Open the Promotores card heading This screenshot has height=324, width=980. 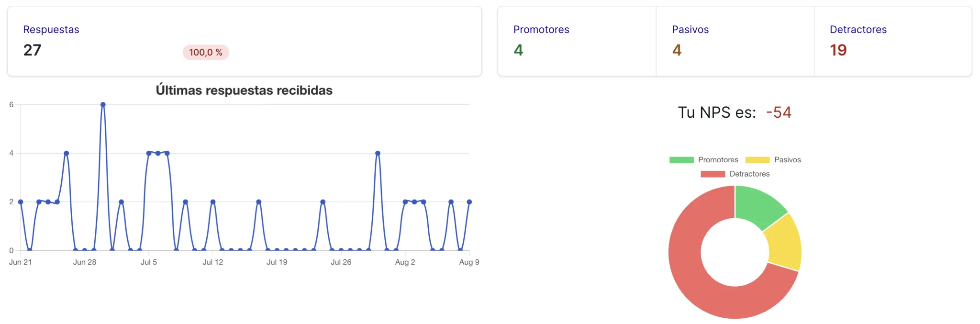click(541, 30)
